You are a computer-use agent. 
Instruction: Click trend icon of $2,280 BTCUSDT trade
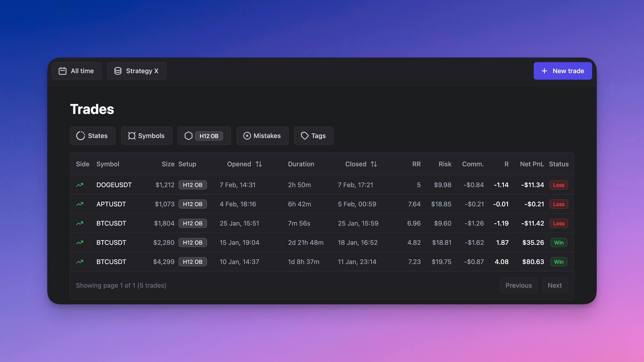(x=80, y=242)
